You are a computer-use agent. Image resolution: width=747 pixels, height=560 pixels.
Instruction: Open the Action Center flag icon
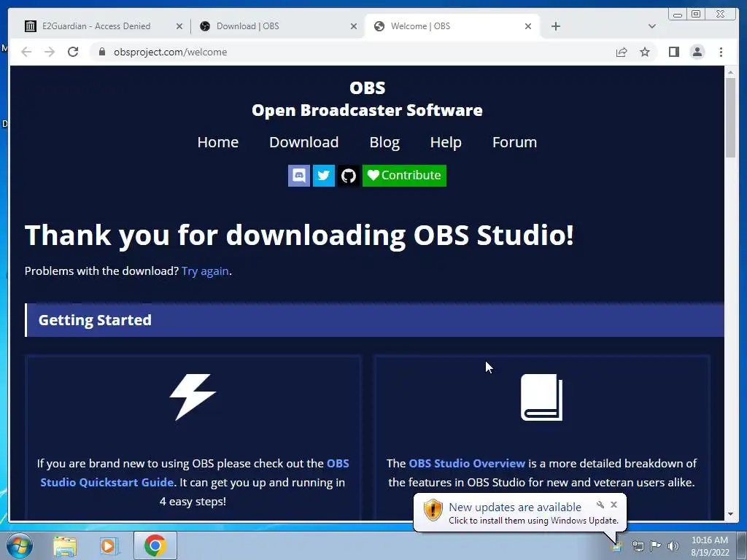pyautogui.click(x=656, y=545)
